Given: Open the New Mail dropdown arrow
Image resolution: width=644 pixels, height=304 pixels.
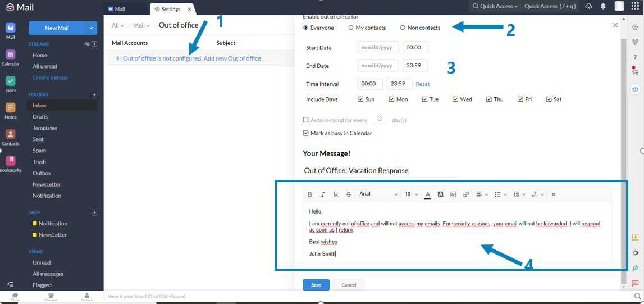Looking at the screenshot, I should tap(91, 28).
